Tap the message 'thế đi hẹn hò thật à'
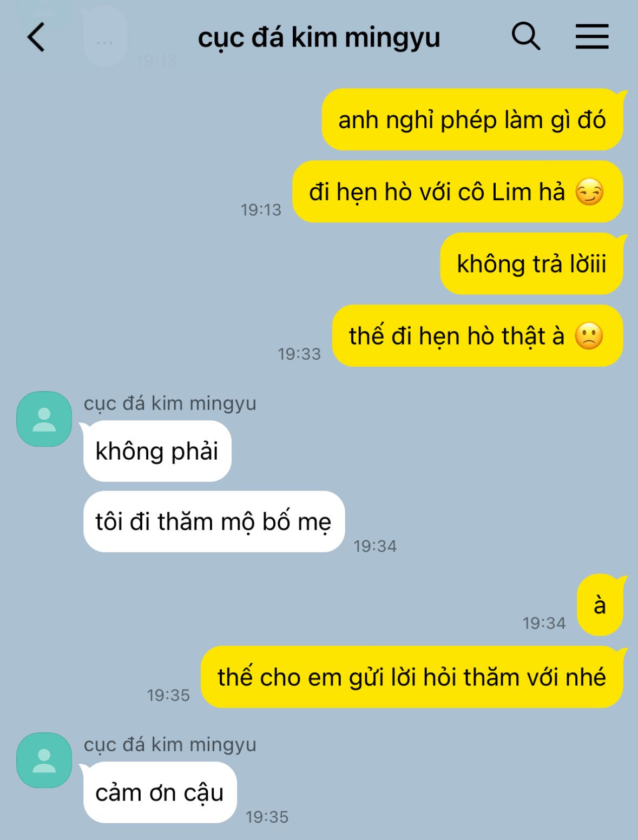638x840 pixels. 477,336
